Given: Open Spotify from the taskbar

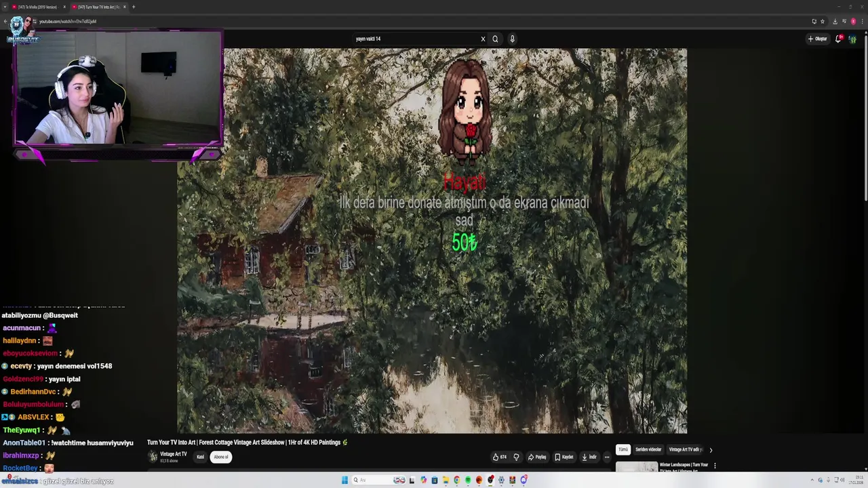Looking at the screenshot, I should (468, 480).
